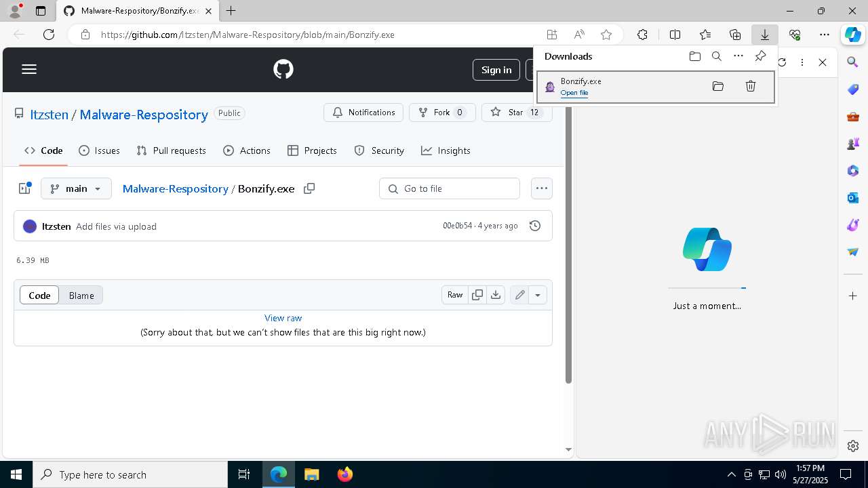Open the Windows Start menu
The image size is (868, 488).
coord(16,474)
